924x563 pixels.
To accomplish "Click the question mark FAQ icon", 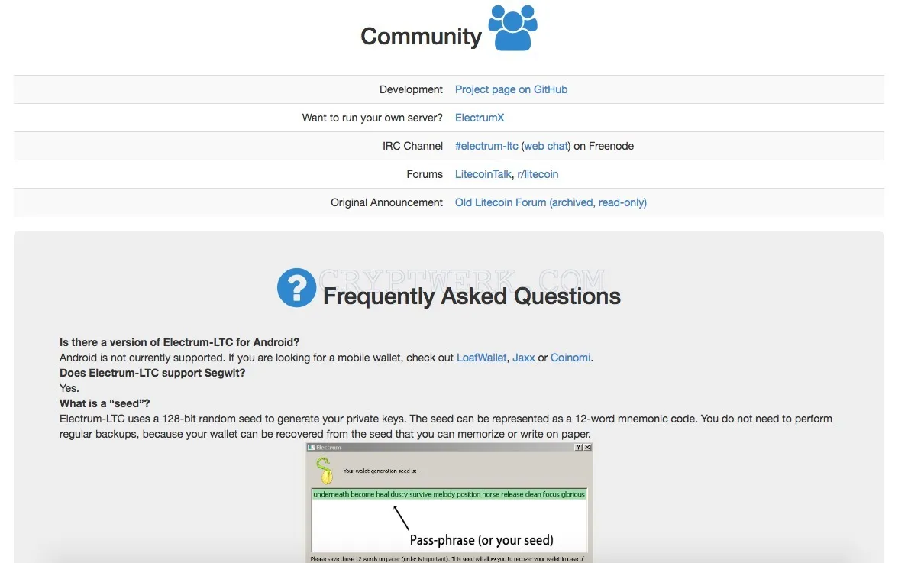I will 296,288.
